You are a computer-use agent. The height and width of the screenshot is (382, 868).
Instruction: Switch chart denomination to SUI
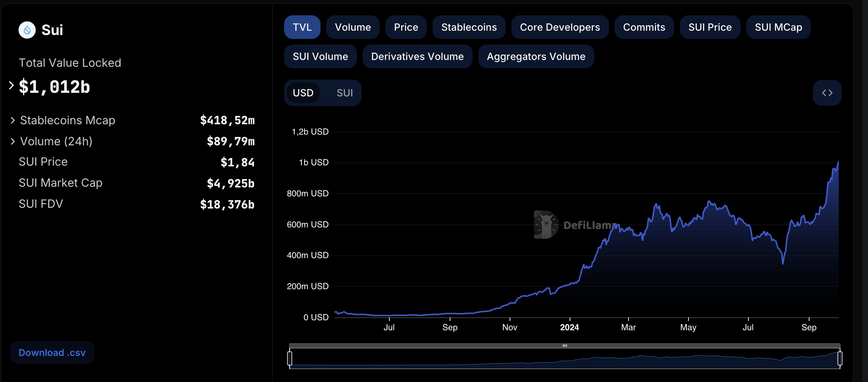[344, 93]
